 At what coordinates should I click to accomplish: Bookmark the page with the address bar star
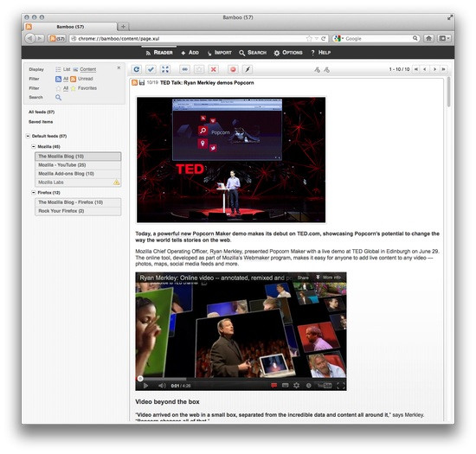point(309,39)
